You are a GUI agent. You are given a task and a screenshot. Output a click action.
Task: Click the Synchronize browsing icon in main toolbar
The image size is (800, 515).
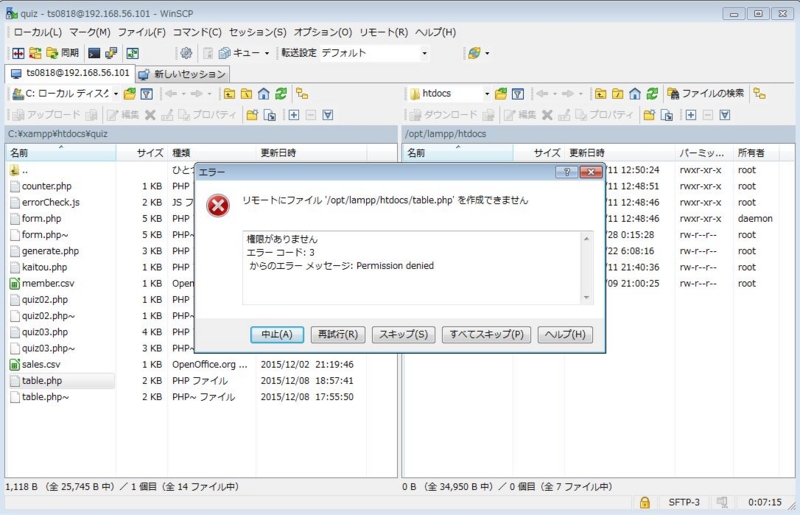coord(35,53)
